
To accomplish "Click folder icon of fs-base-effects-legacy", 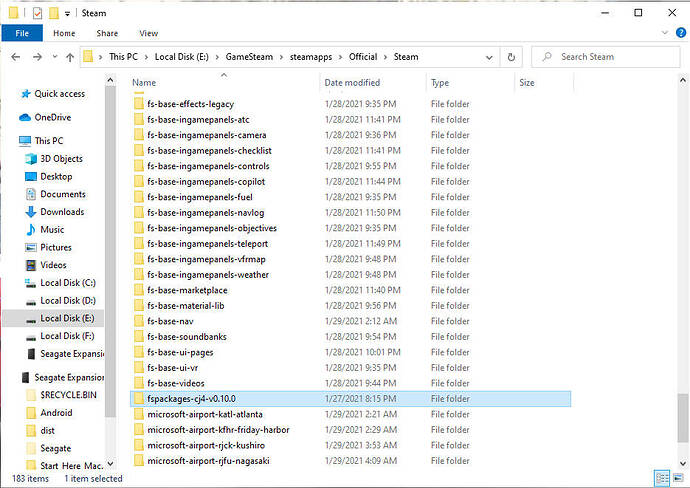I will [x=139, y=104].
